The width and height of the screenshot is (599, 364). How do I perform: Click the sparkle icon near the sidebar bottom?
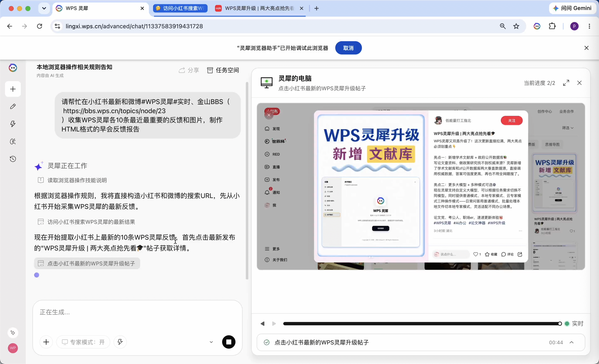[13, 333]
